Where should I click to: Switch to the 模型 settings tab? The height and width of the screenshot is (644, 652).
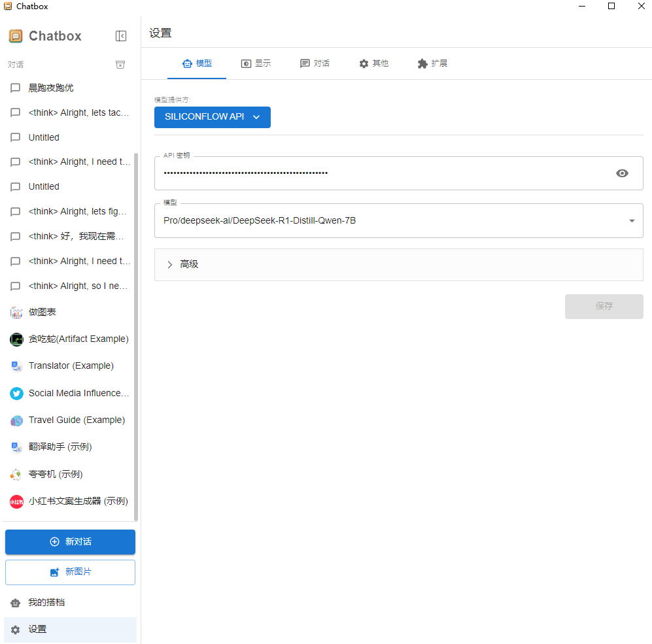(x=197, y=63)
